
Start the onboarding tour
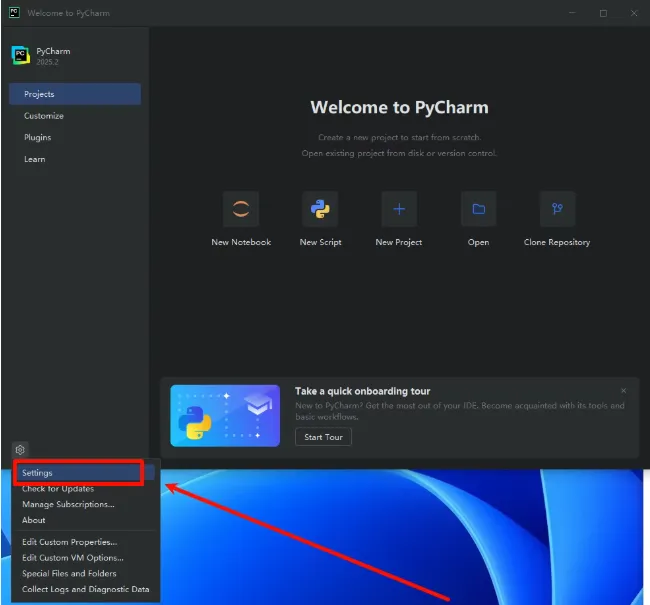point(323,437)
